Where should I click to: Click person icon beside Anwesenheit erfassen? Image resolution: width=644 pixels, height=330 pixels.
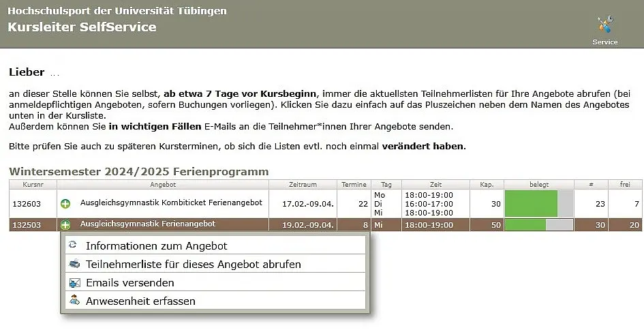pos(74,301)
